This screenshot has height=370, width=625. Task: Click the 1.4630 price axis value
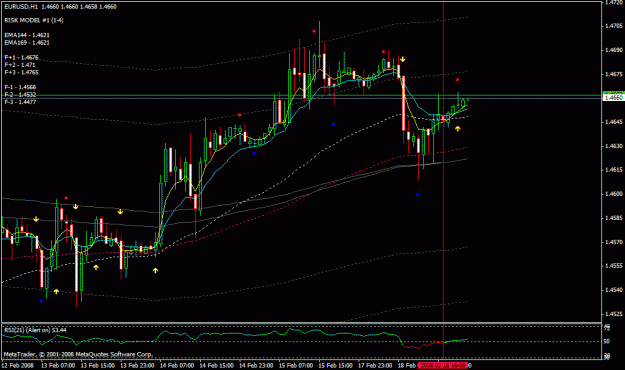pos(614,146)
